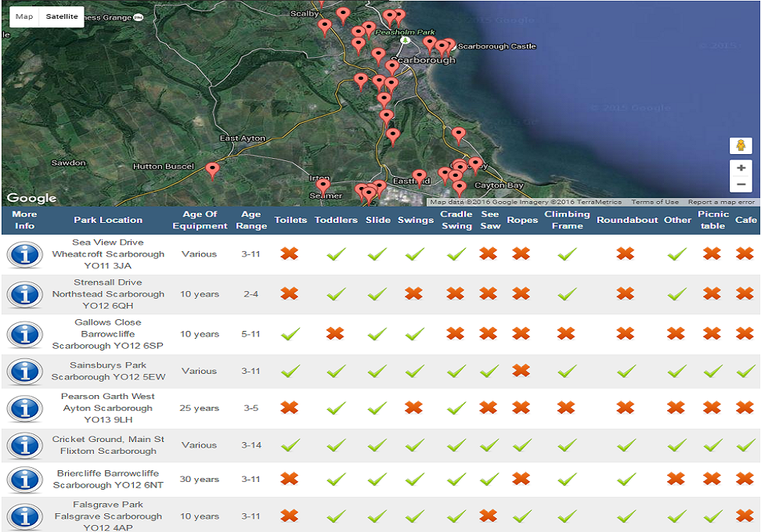Open info icon for Falsgrave Park
The width and height of the screenshot is (761, 532).
(x=25, y=516)
